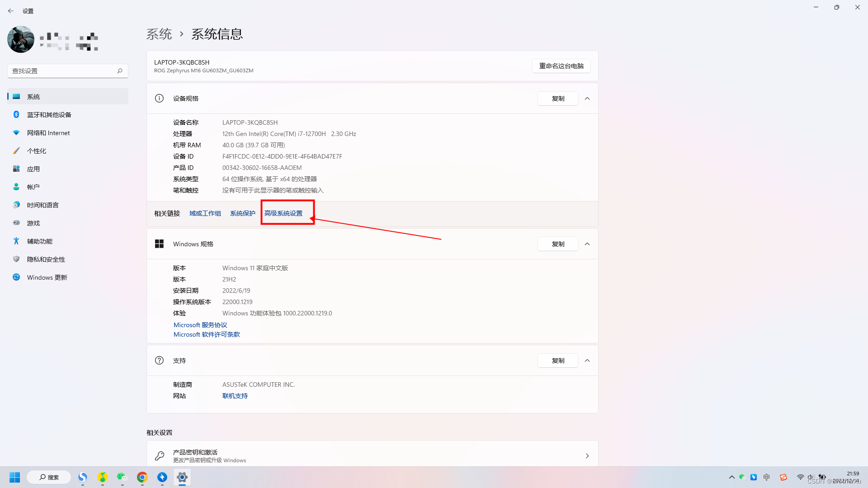The image size is (868, 488).
Task: Open 辅助功能 in the sidebar
Action: [x=68, y=241]
